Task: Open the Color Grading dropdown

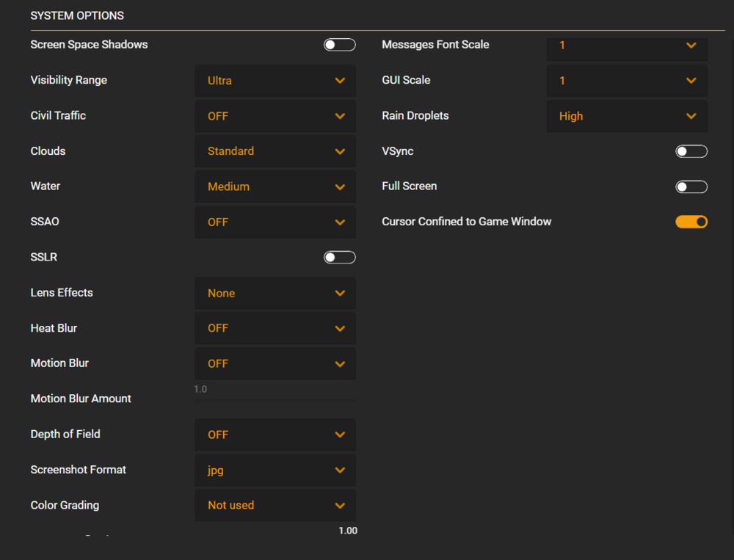Action: pos(275,505)
